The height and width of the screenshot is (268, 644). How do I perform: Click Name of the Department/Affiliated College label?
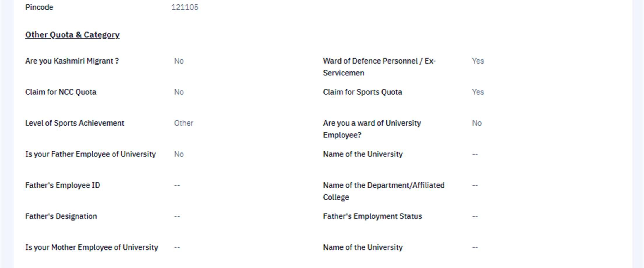[x=384, y=191]
